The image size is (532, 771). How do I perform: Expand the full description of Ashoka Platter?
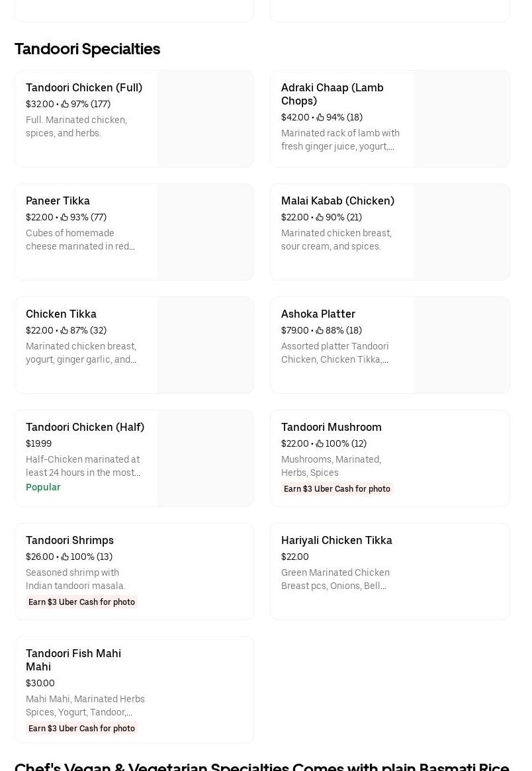point(335,353)
